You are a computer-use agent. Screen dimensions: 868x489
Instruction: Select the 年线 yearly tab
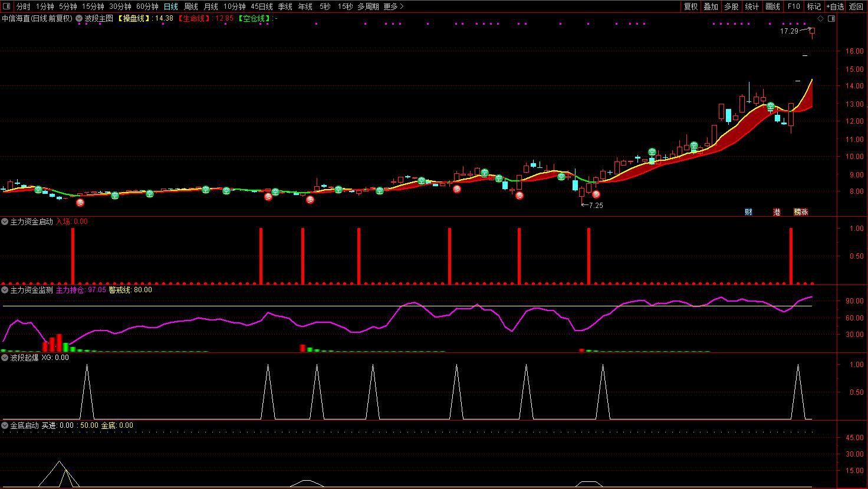pos(305,6)
